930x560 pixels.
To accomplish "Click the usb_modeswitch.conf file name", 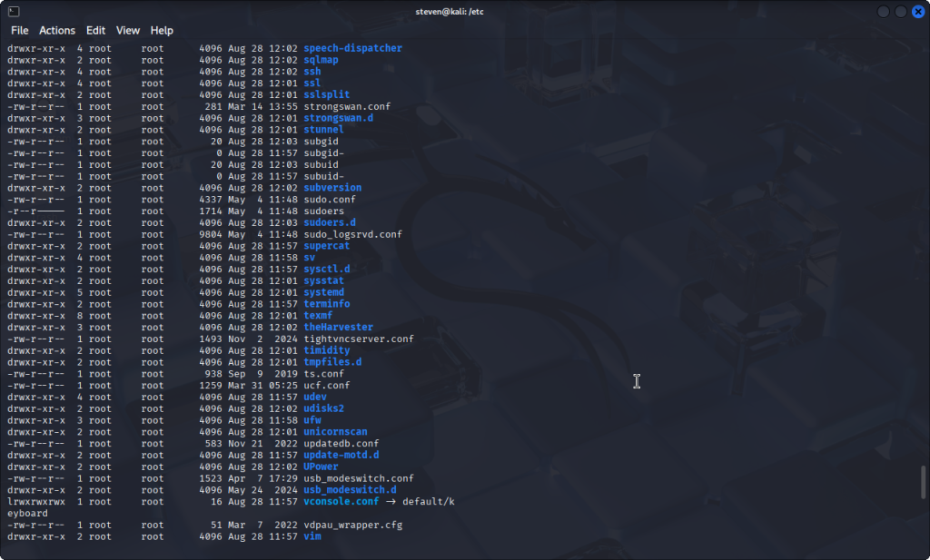I will [359, 478].
